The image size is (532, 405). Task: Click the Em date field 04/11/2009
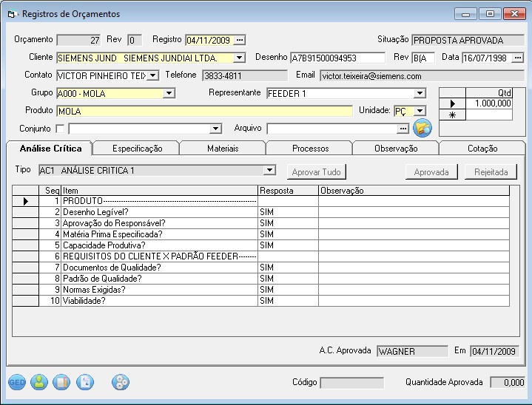click(494, 351)
